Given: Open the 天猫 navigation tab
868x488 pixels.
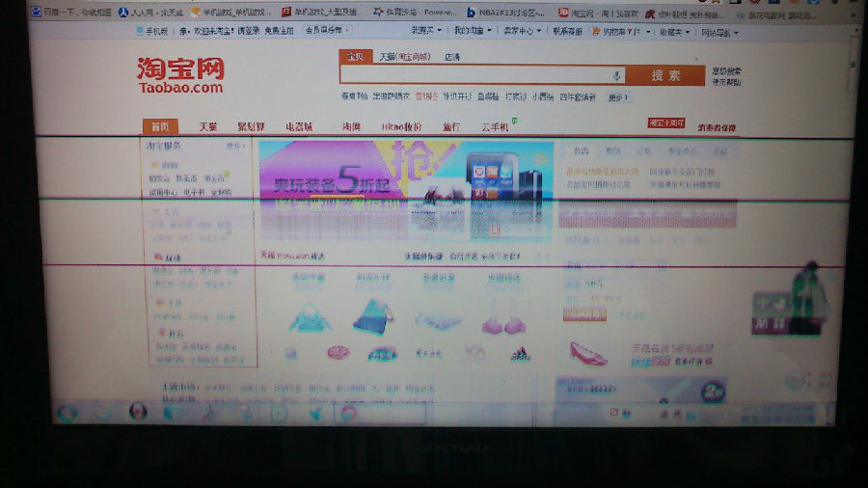Looking at the screenshot, I should (208, 126).
